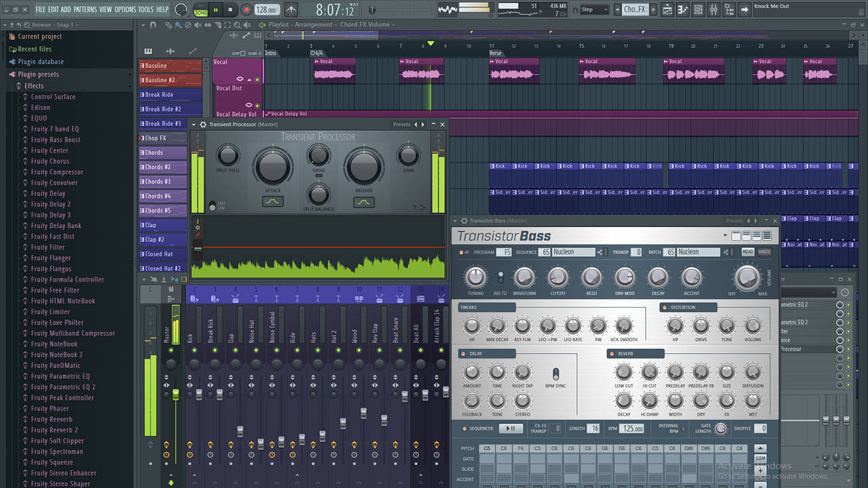Select the magnet snap icon in Playlist
Viewport: 868px width, 488px height.
pos(153,25)
